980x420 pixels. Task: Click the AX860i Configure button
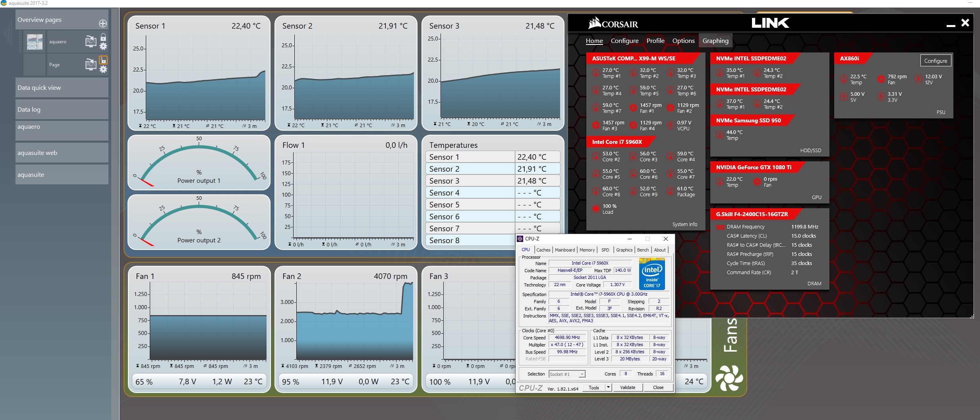(936, 61)
